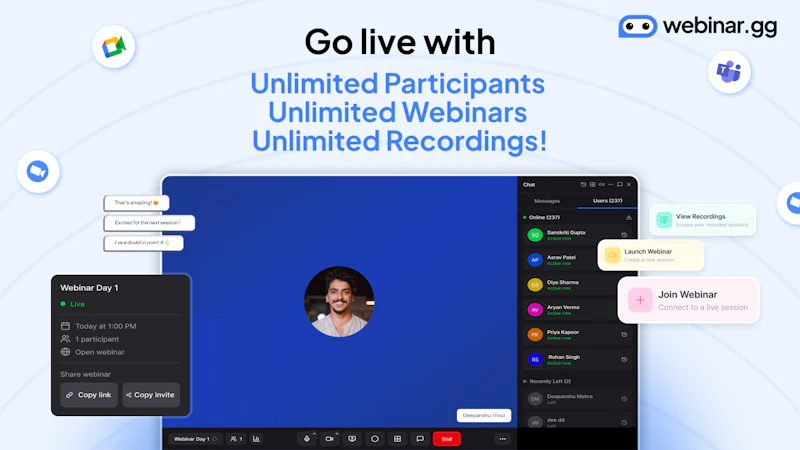Click the "Excited for the next session!" bubble

click(149, 223)
